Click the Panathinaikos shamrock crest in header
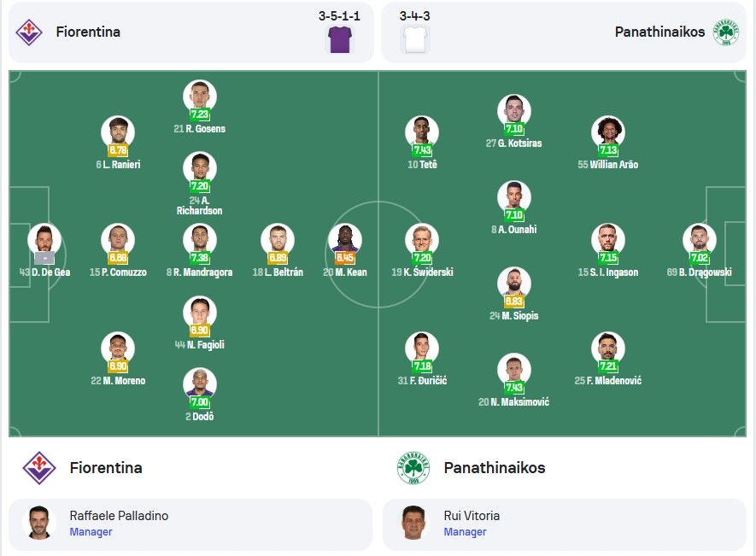The width and height of the screenshot is (756, 556). (x=726, y=32)
